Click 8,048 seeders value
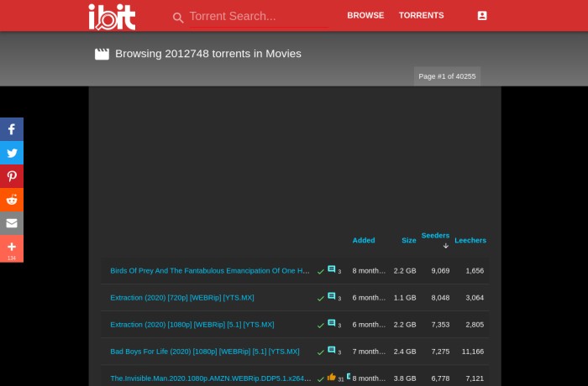 pyautogui.click(x=440, y=298)
